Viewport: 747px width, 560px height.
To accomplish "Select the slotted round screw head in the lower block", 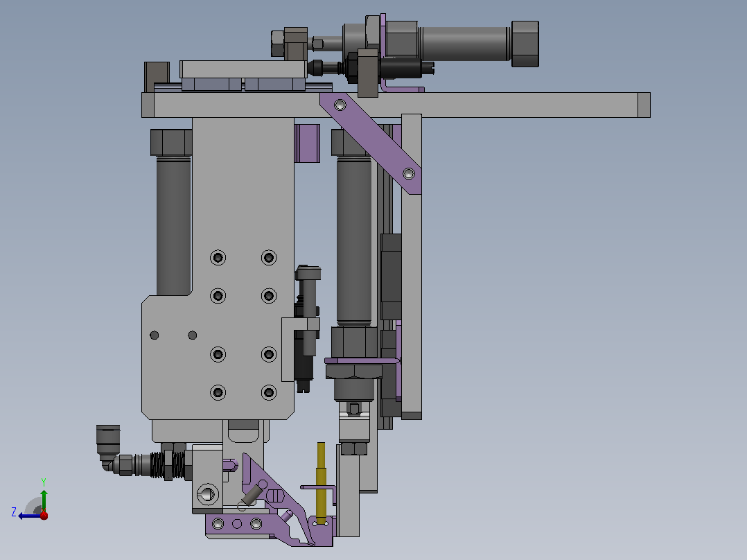I will [206, 495].
